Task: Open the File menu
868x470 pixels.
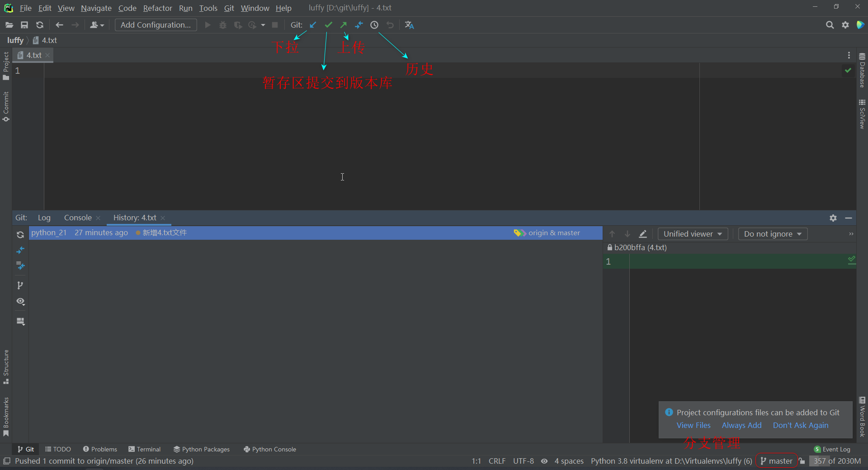Action: pyautogui.click(x=25, y=8)
